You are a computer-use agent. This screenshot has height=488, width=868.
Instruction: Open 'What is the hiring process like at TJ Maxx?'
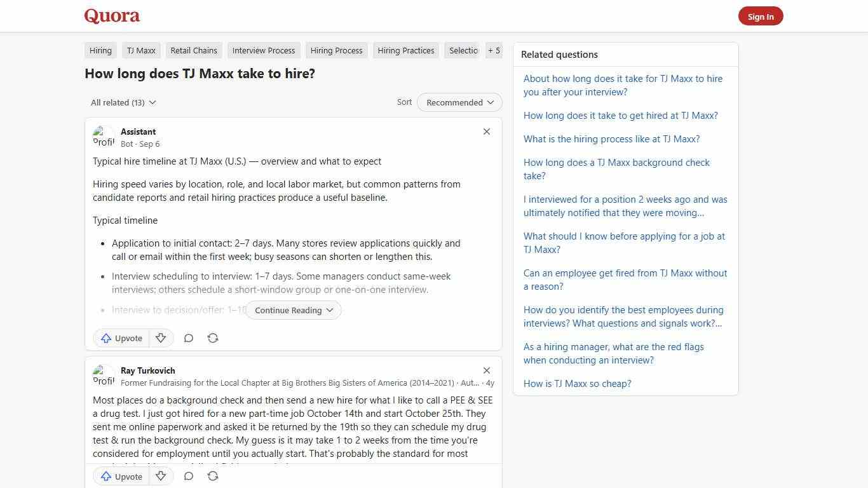[611, 139]
